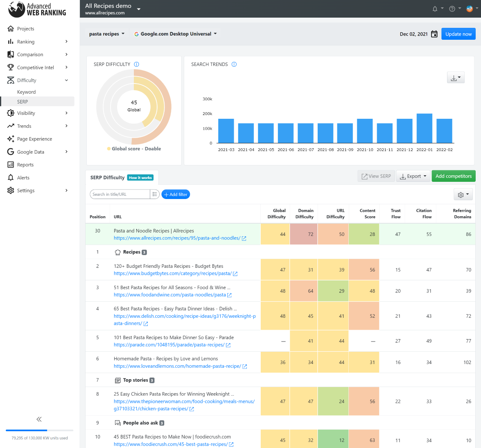Screen dimensions: 481x448
Task: Click the Add competitors button
Action: [454, 176]
